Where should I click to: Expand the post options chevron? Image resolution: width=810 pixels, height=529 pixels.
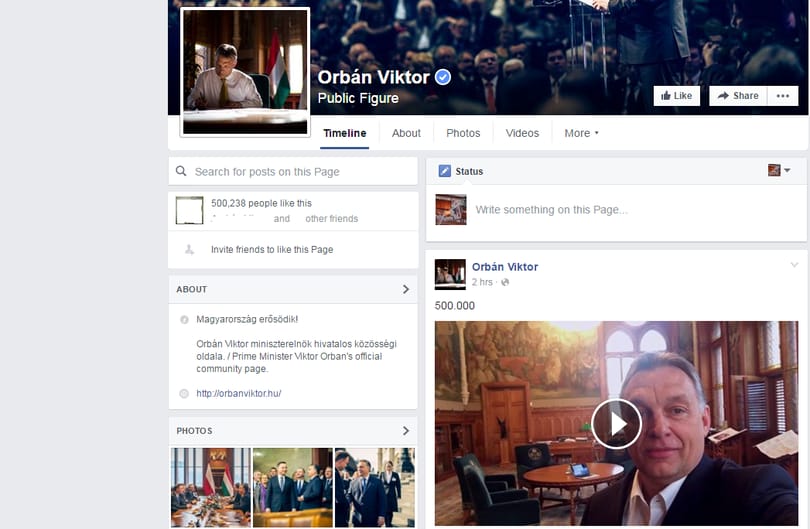(794, 265)
